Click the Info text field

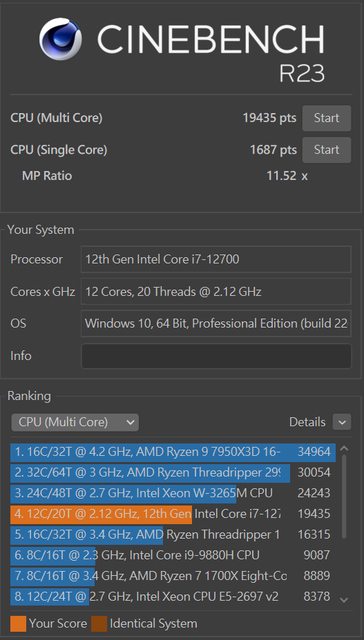pyautogui.click(x=216, y=356)
